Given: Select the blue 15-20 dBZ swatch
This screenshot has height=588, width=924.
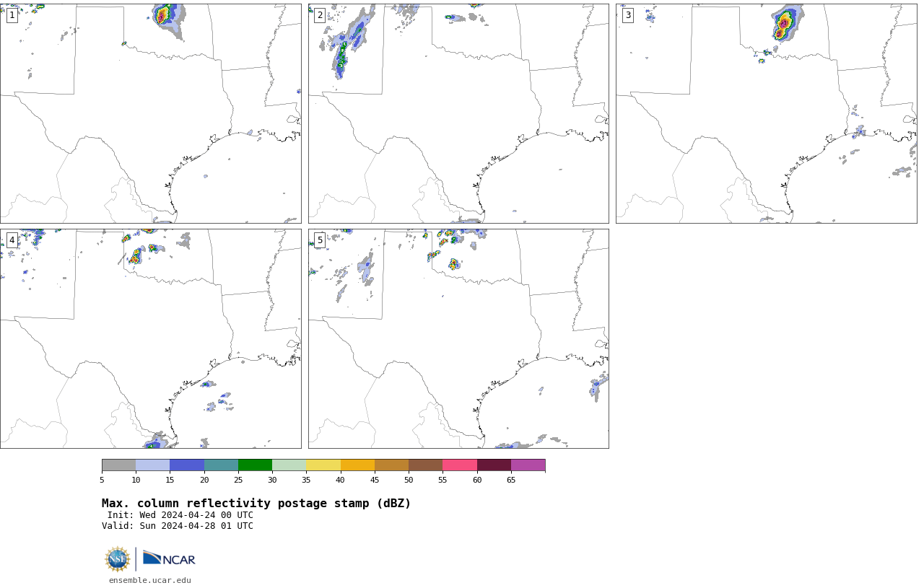Looking at the screenshot, I should 187,465.
